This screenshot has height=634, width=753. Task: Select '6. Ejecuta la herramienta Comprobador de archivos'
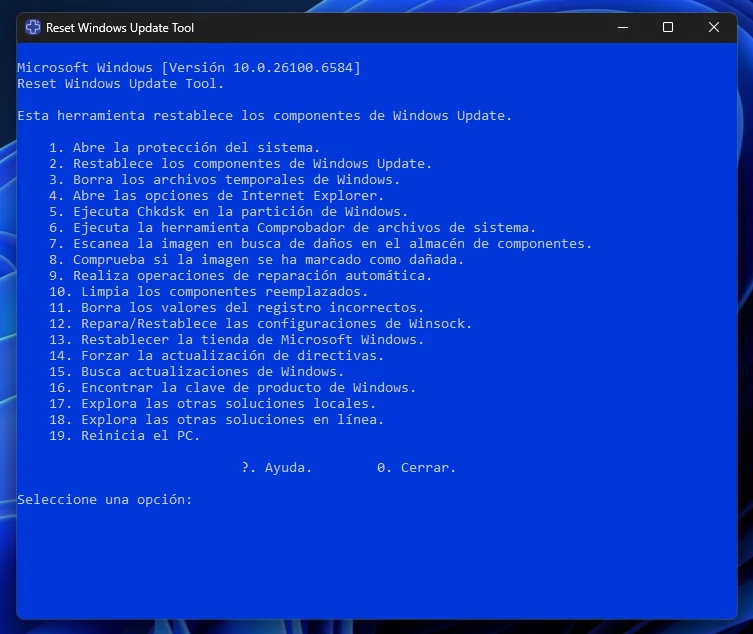(x=292, y=228)
